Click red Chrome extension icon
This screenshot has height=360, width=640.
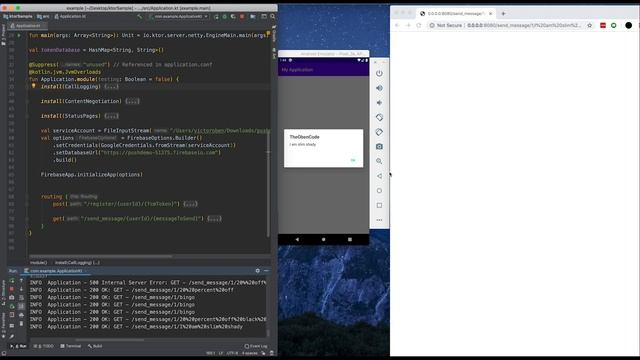[x=603, y=25]
